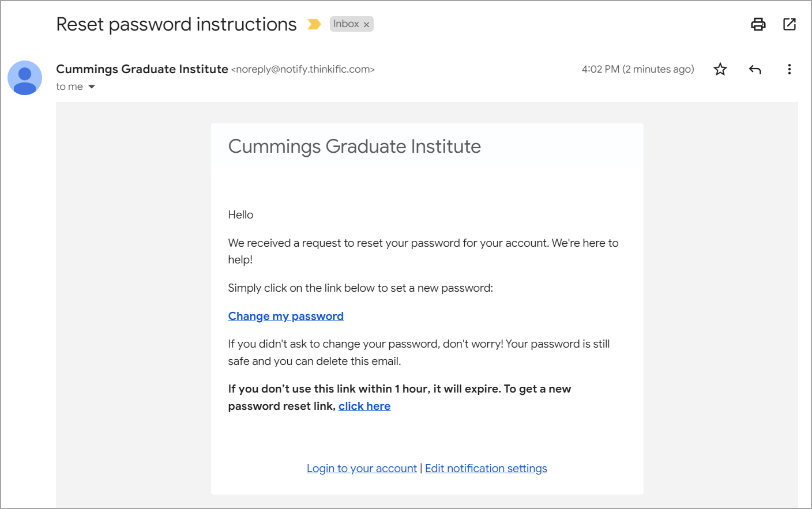Click the sender name Cummings Graduate Institute
Image resolution: width=812 pixels, height=509 pixels.
[142, 69]
